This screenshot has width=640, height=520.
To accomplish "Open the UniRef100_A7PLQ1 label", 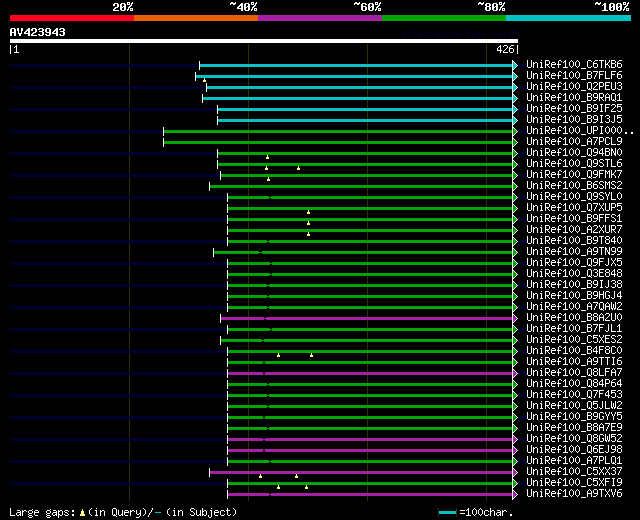I will pos(574,461).
